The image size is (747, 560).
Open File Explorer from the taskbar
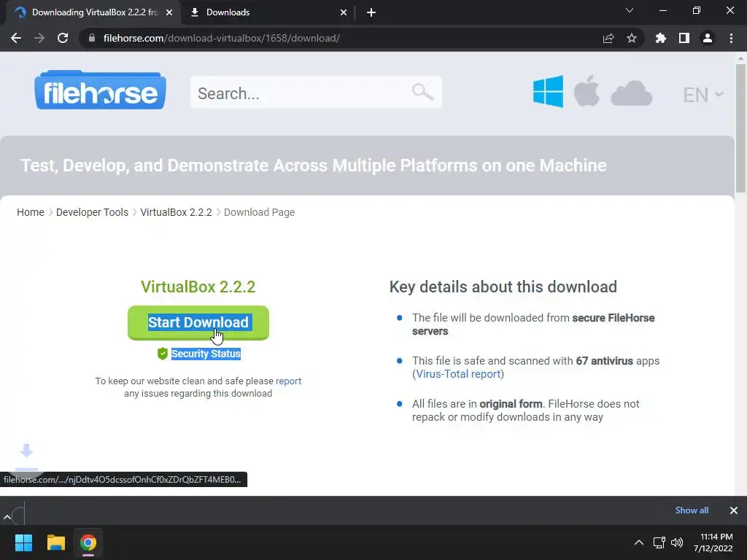[x=55, y=542]
